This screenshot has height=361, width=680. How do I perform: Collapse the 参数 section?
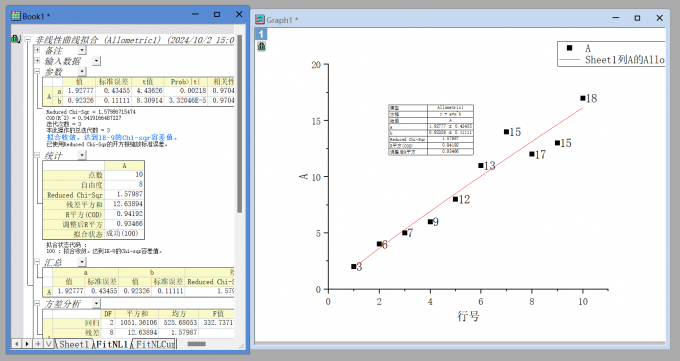37,71
